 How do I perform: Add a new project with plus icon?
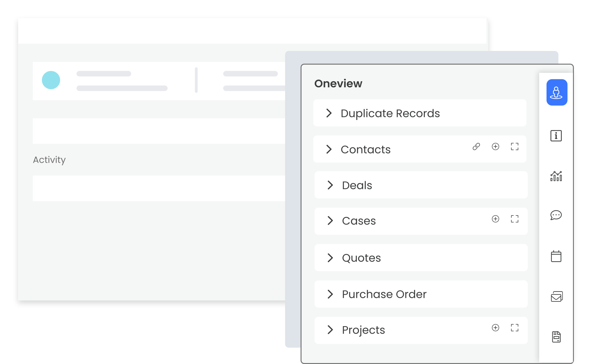[495, 328]
